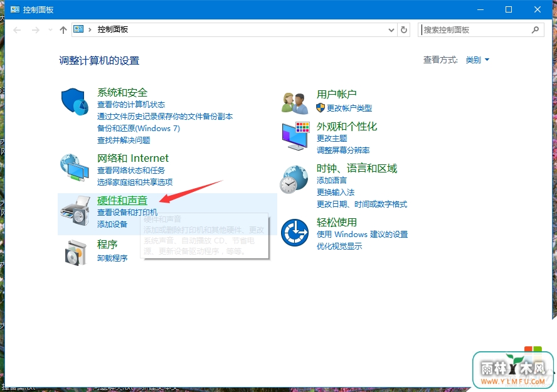Open the 用户帐户 heading link
The width and height of the screenshot is (557, 392).
336,94
